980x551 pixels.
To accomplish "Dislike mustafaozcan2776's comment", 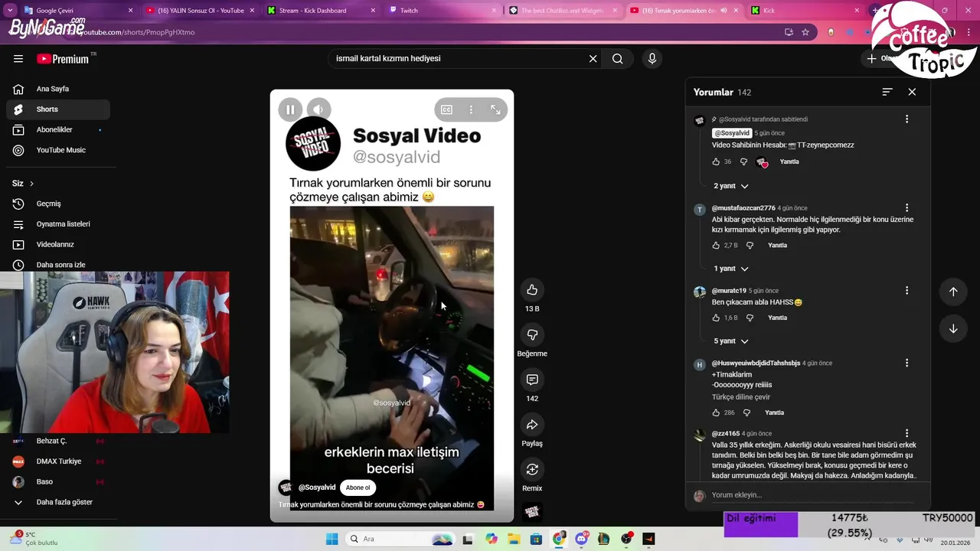I will point(750,246).
